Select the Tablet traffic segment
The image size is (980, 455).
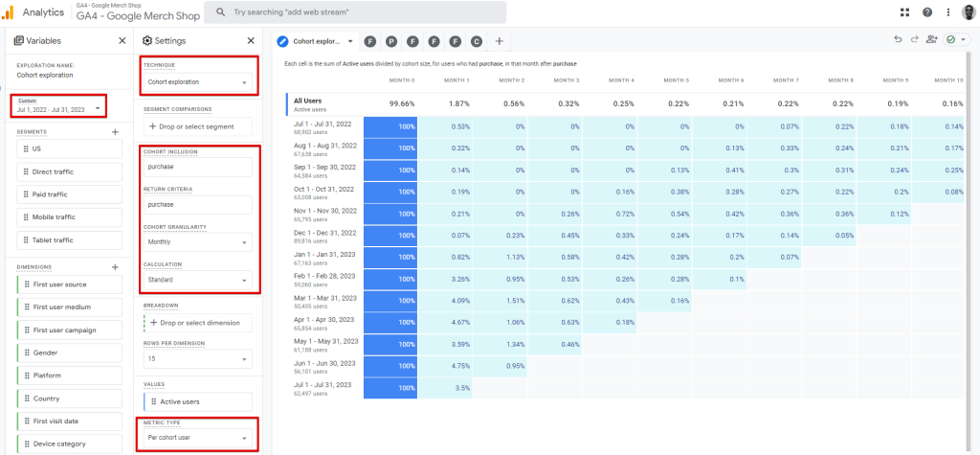[x=69, y=239]
